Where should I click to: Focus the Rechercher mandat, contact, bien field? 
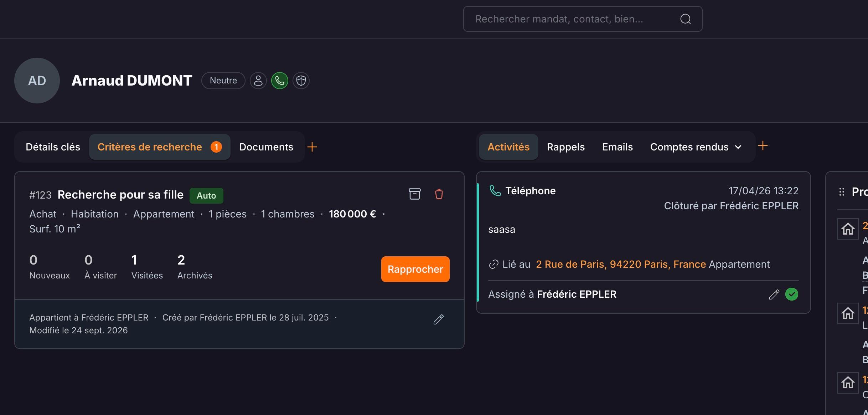coord(583,19)
